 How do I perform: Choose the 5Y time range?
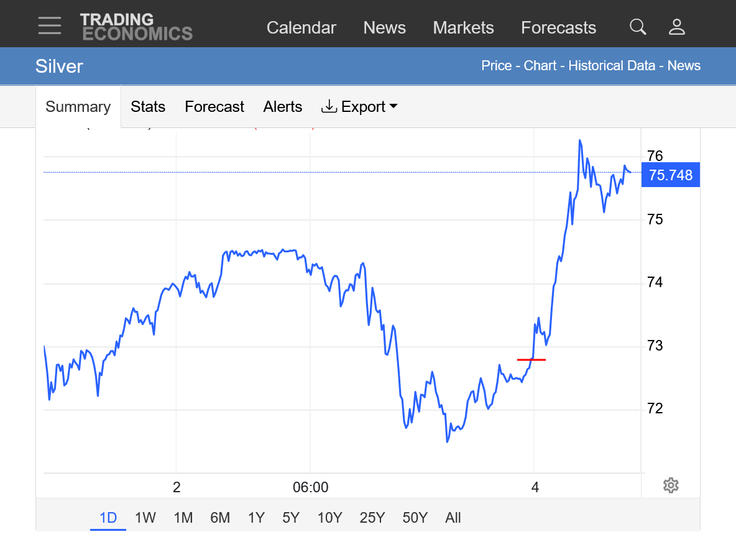pos(291,518)
